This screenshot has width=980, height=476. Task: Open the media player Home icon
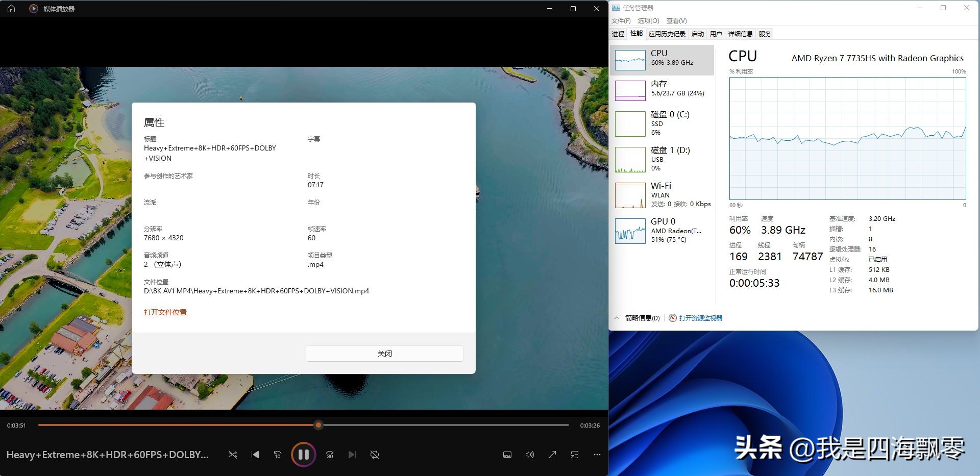point(11,8)
